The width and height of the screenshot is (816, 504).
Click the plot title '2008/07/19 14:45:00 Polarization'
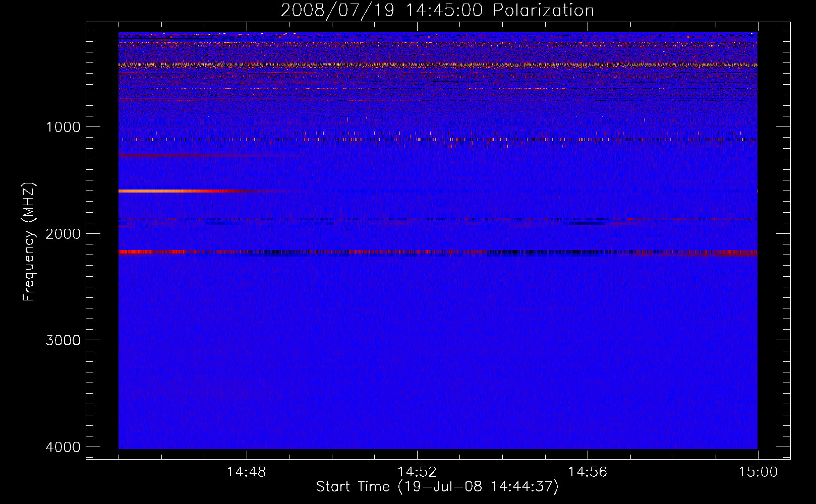(x=437, y=10)
